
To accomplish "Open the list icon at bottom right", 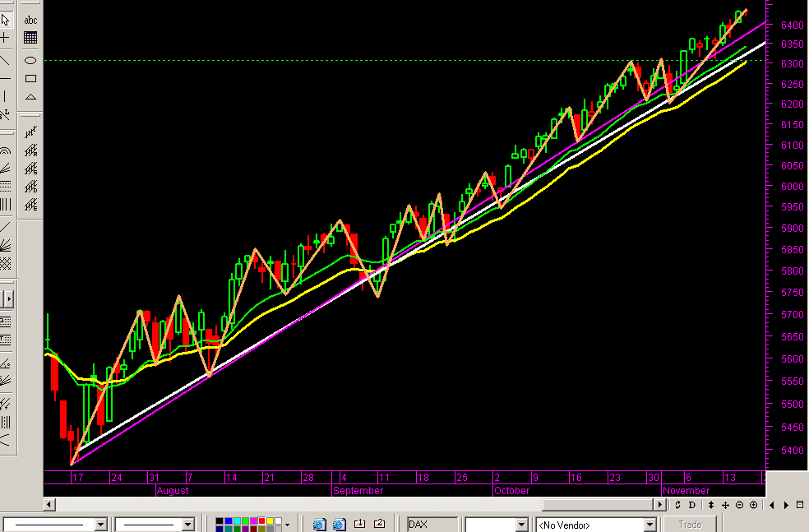I will [800, 505].
